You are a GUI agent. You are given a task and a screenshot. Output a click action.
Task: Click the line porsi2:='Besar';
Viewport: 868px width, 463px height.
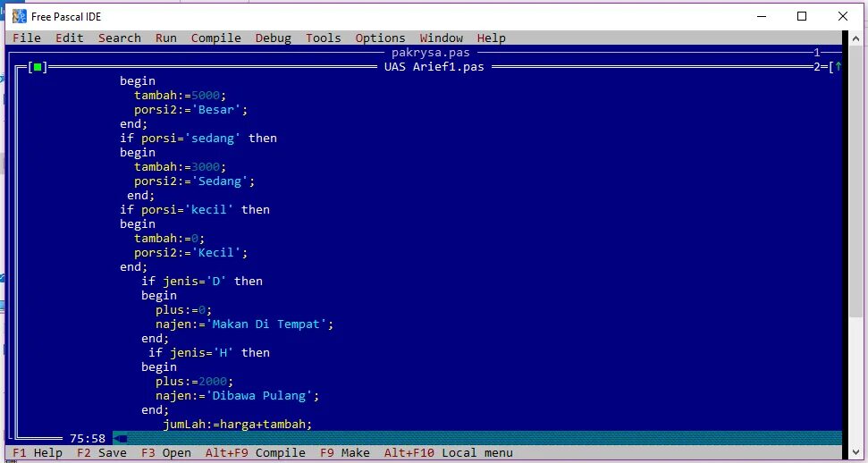[x=191, y=110]
